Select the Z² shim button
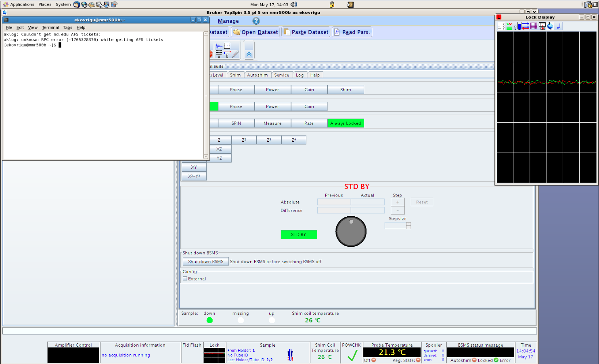Screen dimensions: 599x364 [x=244, y=140]
